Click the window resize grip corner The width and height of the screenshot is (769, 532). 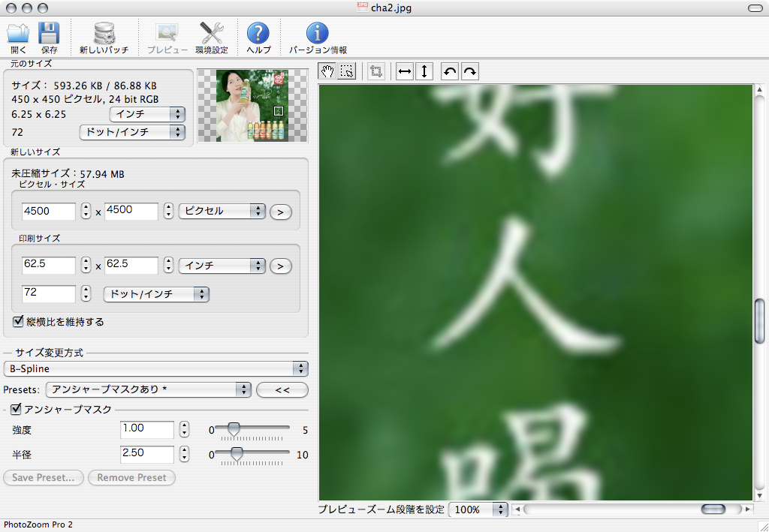764,527
